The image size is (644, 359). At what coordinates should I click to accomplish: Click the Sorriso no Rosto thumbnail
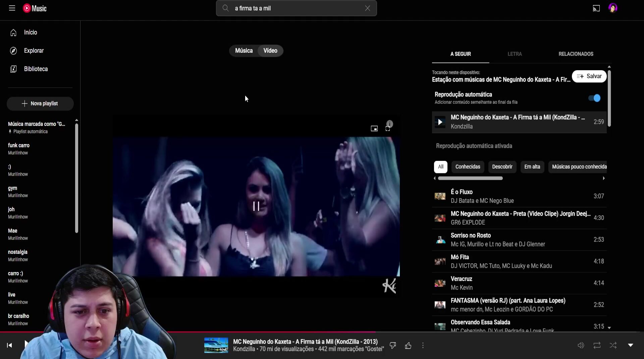[440, 240]
